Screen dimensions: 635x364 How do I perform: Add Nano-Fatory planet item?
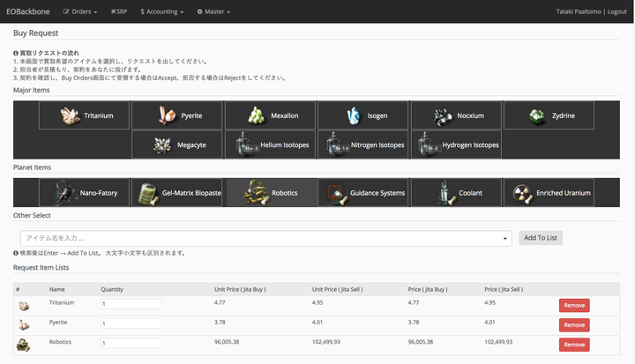(85, 192)
